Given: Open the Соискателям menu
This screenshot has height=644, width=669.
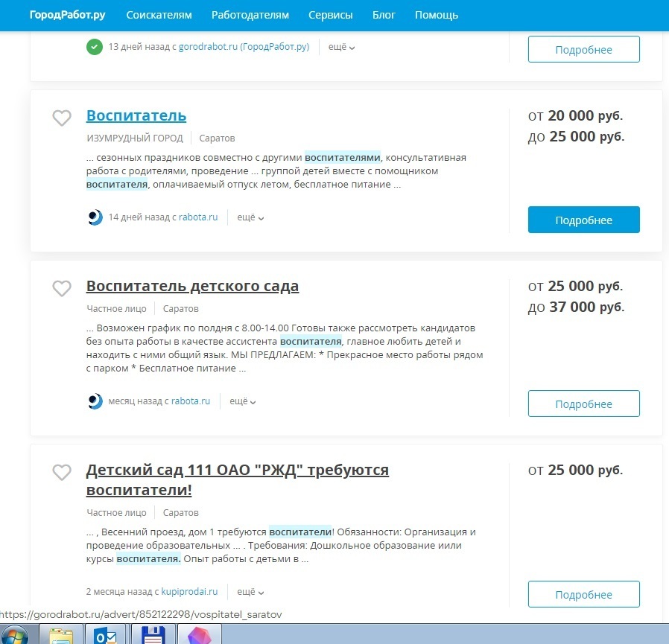Looking at the screenshot, I should click(x=159, y=15).
